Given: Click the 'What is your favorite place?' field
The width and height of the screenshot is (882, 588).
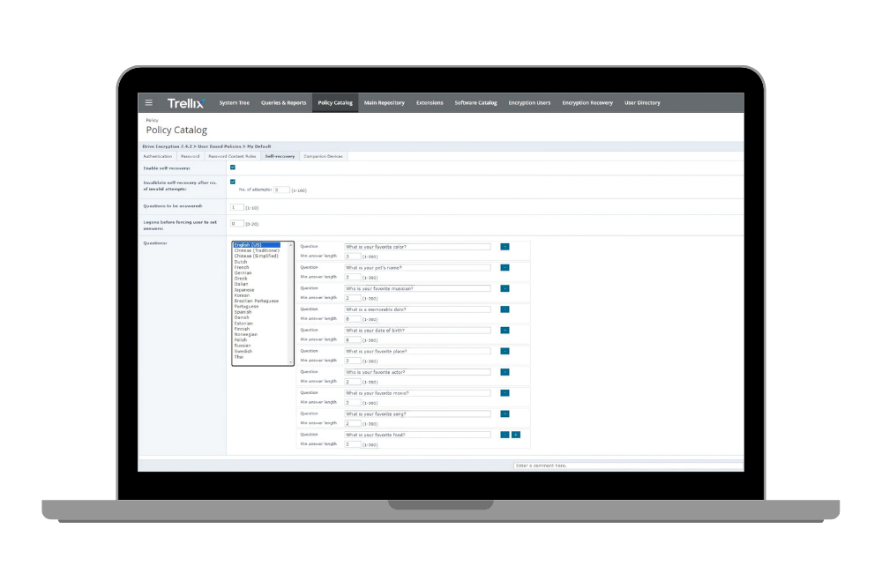Looking at the screenshot, I should [x=417, y=352].
